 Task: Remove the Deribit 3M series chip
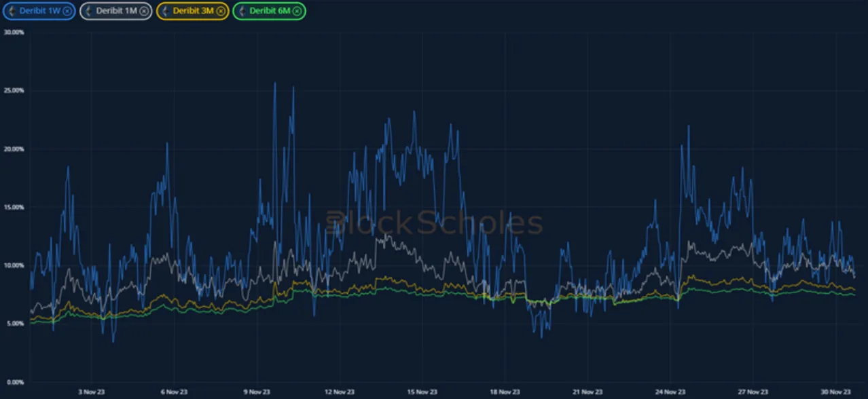pyautogui.click(x=220, y=11)
